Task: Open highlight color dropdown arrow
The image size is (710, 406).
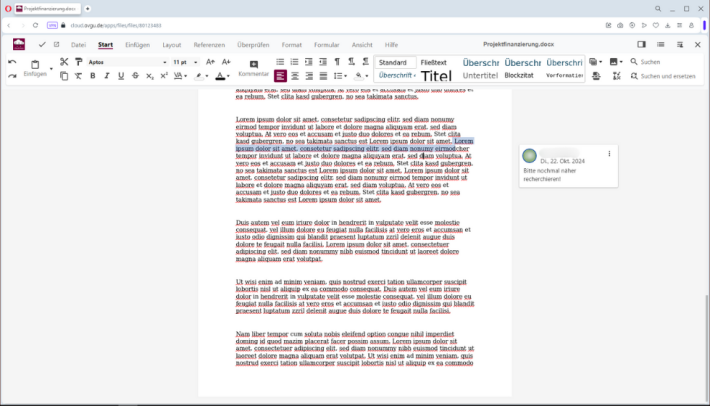Action: tap(207, 76)
